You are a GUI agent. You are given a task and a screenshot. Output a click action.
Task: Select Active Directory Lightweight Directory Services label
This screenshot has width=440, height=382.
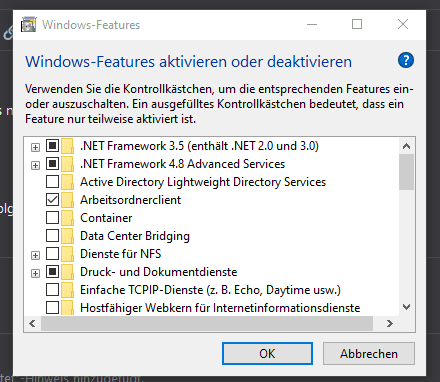(x=203, y=182)
